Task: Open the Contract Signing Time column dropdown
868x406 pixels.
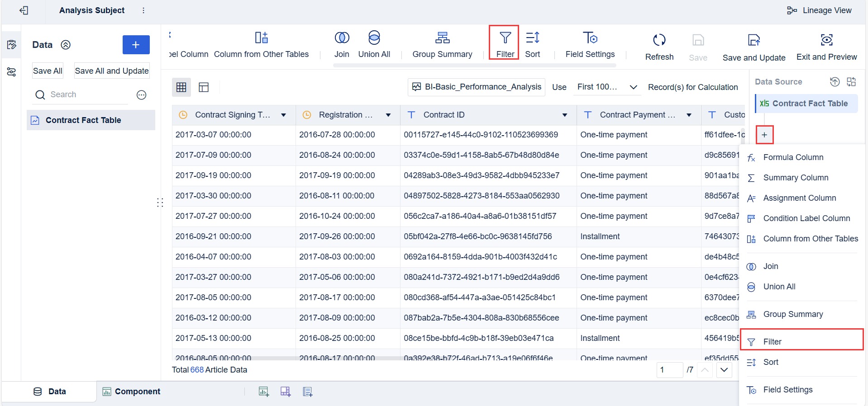Action: click(x=283, y=115)
